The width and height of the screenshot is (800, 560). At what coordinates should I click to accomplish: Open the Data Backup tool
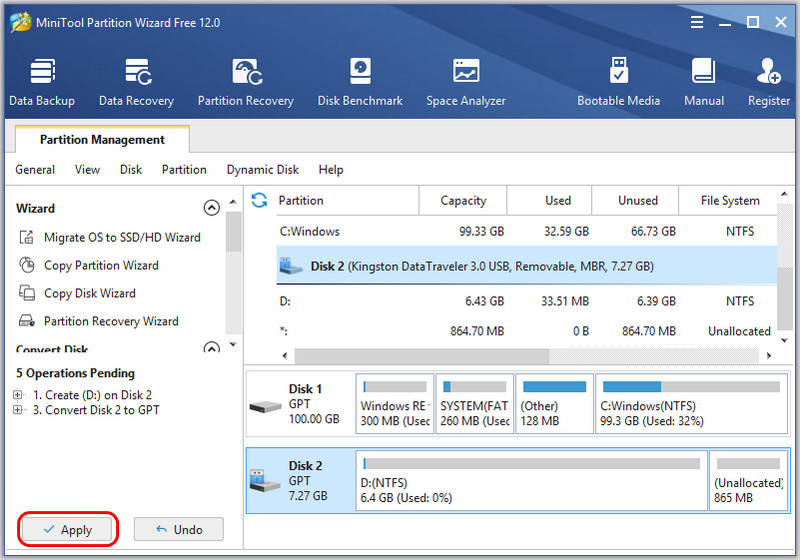pos(42,83)
